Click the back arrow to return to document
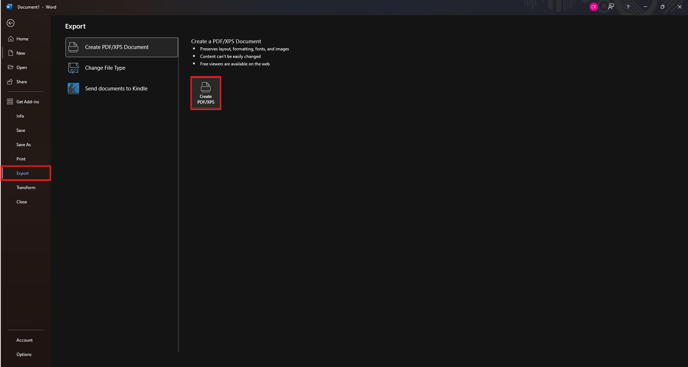Screen dimensions: 688x367 click(x=11, y=23)
